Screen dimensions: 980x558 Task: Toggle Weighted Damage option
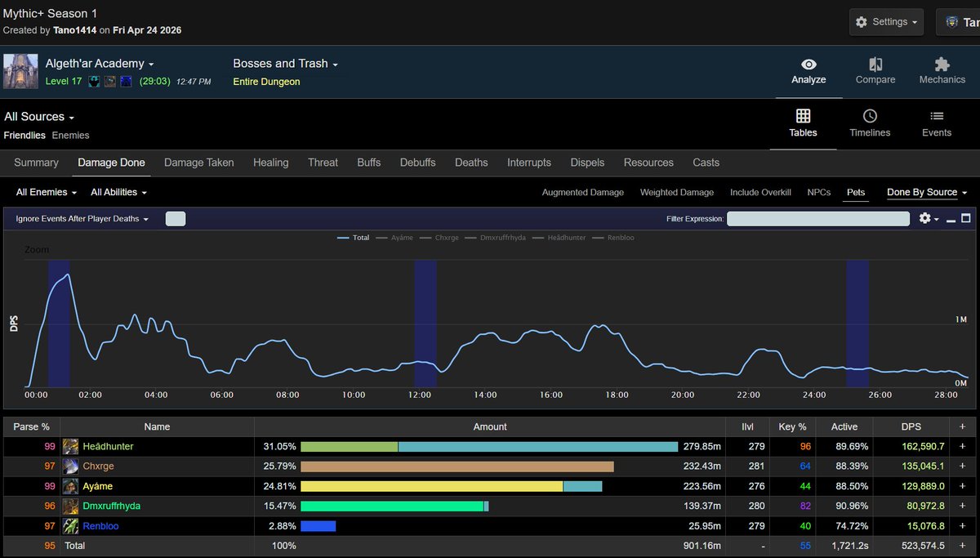click(677, 193)
